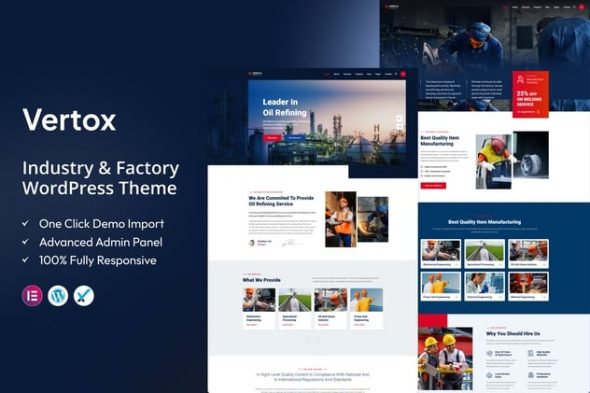Open the top-left card in blue manufacturing grid

click(441, 253)
